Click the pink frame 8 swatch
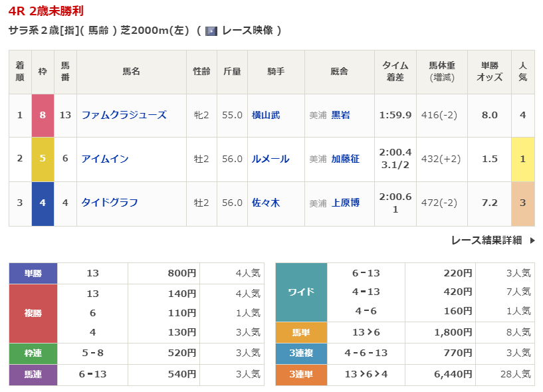This screenshot has height=392, width=543. [x=43, y=115]
